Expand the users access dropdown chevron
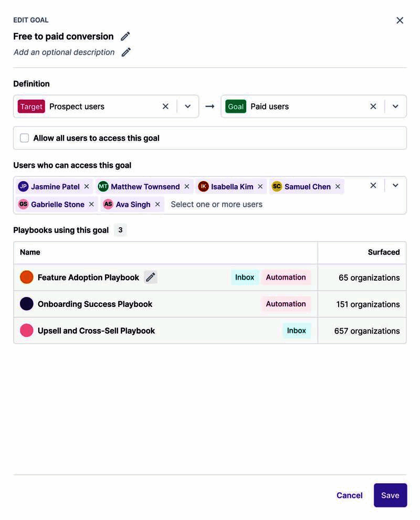The image size is (420, 520). point(395,186)
